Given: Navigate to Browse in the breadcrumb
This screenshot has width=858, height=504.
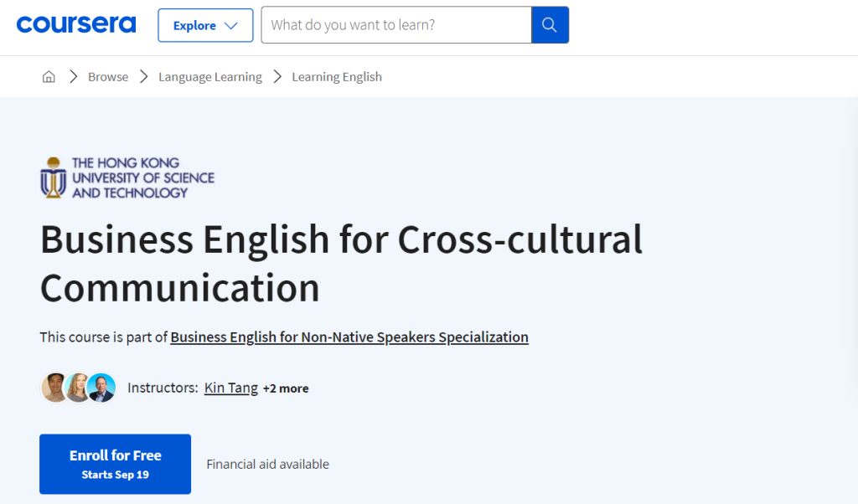Looking at the screenshot, I should [x=108, y=77].
